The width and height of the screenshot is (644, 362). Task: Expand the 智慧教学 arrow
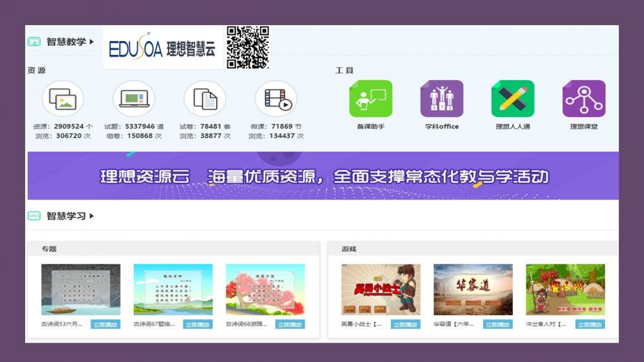pyautogui.click(x=92, y=42)
